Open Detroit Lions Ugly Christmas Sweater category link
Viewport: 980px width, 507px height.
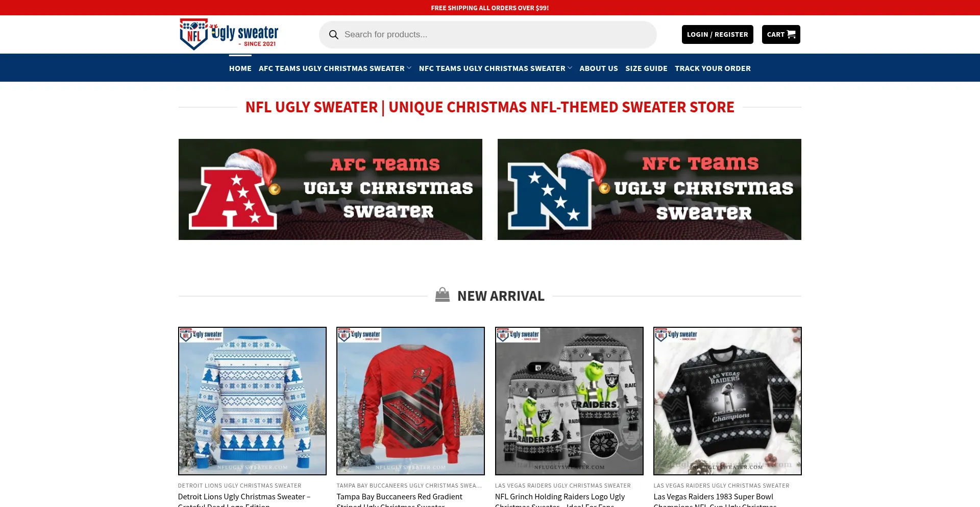click(x=239, y=486)
